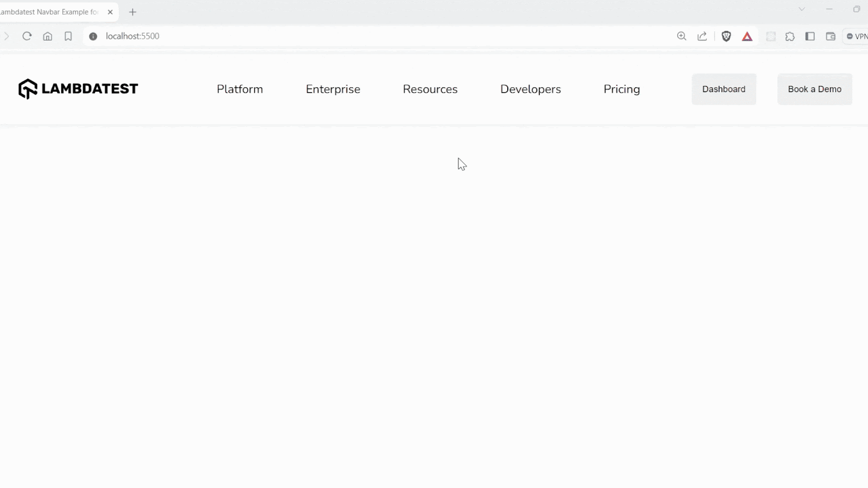The image size is (868, 488).
Task: Open the extensions puzzle icon
Action: point(790,36)
